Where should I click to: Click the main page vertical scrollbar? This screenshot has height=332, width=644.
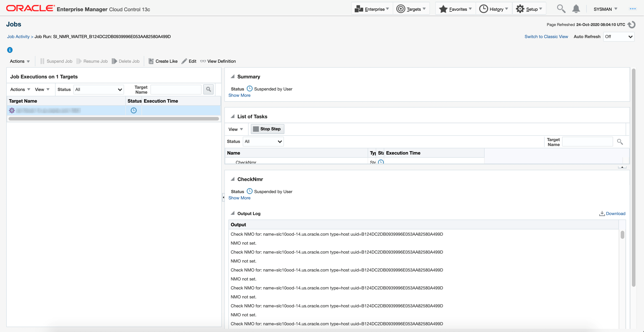633,178
